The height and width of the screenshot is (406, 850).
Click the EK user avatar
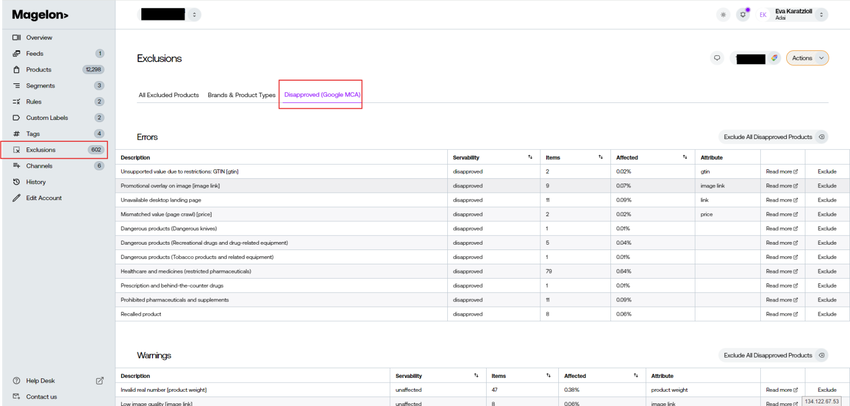click(x=763, y=15)
